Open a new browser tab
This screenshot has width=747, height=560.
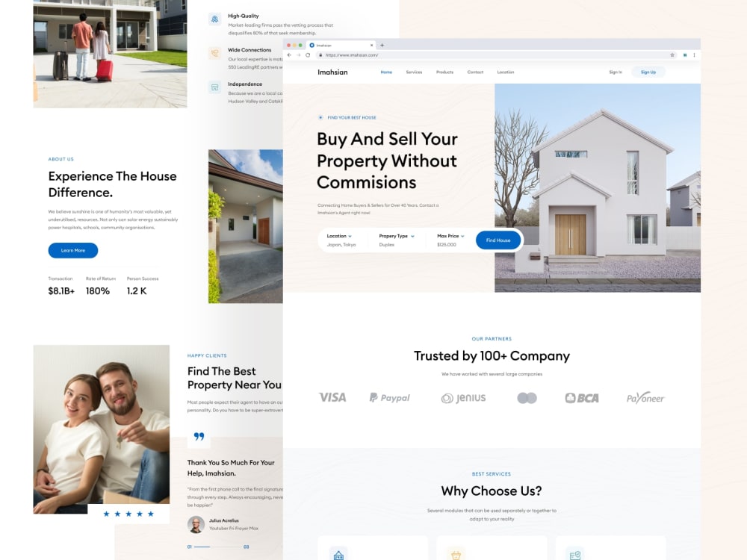point(382,46)
